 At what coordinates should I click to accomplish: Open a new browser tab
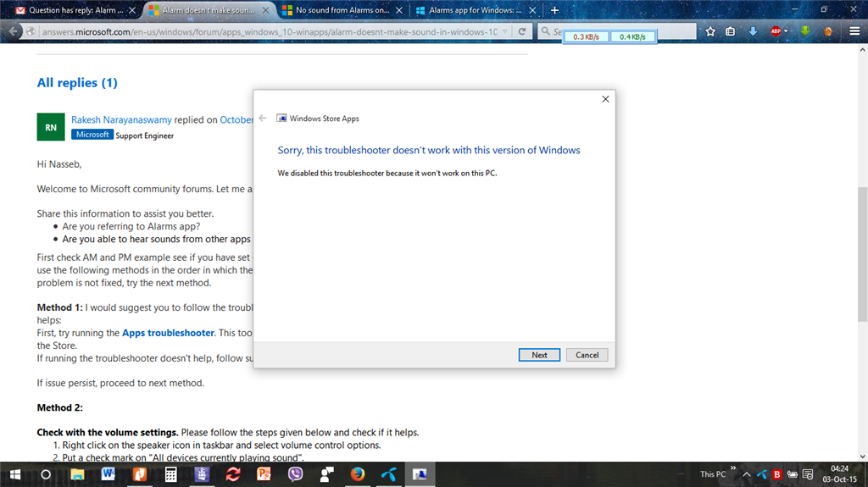(554, 10)
